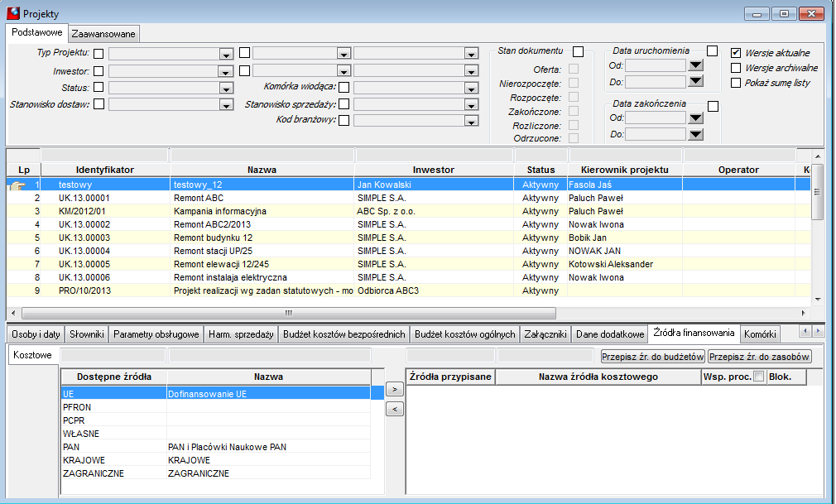
Task: Open second dropdown in Typ Projektu row
Action: (344, 54)
